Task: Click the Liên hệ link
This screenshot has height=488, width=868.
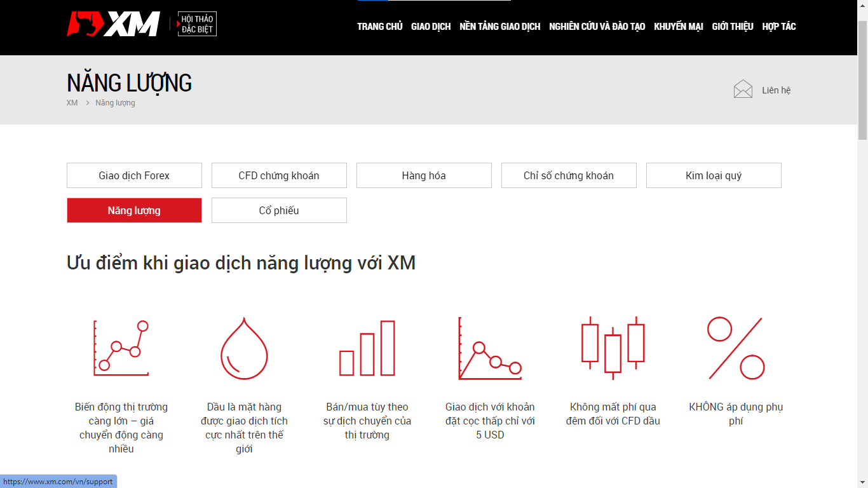Action: tap(776, 90)
